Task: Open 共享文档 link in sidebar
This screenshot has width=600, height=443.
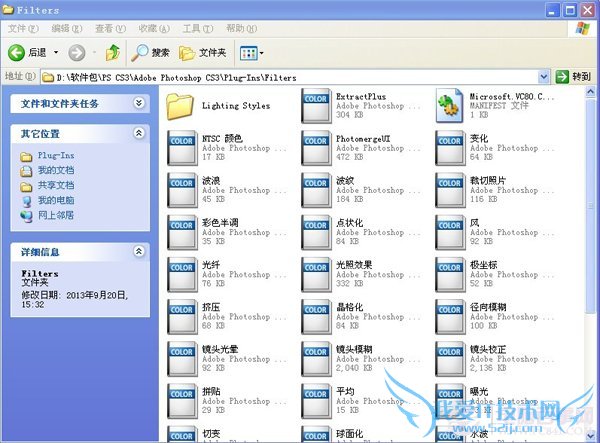Action: [x=56, y=185]
